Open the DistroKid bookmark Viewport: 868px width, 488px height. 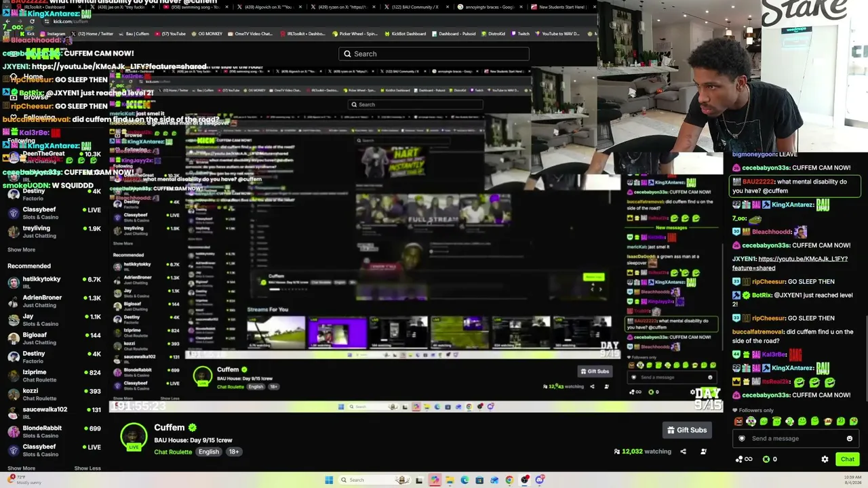[493, 33]
